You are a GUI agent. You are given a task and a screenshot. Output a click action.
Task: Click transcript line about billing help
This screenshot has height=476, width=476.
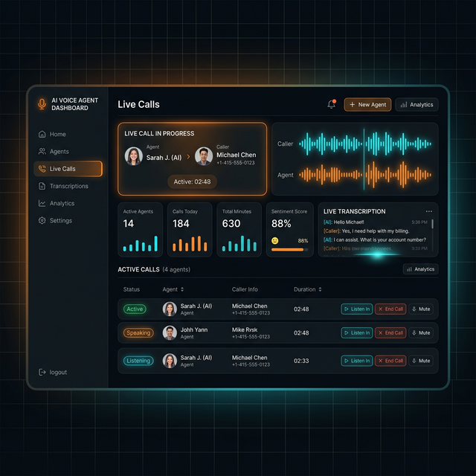(x=367, y=231)
